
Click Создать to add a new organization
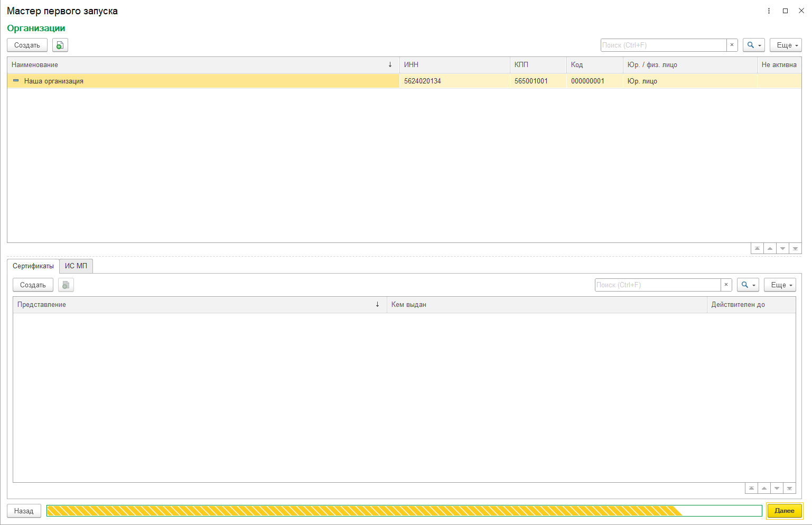coord(27,45)
